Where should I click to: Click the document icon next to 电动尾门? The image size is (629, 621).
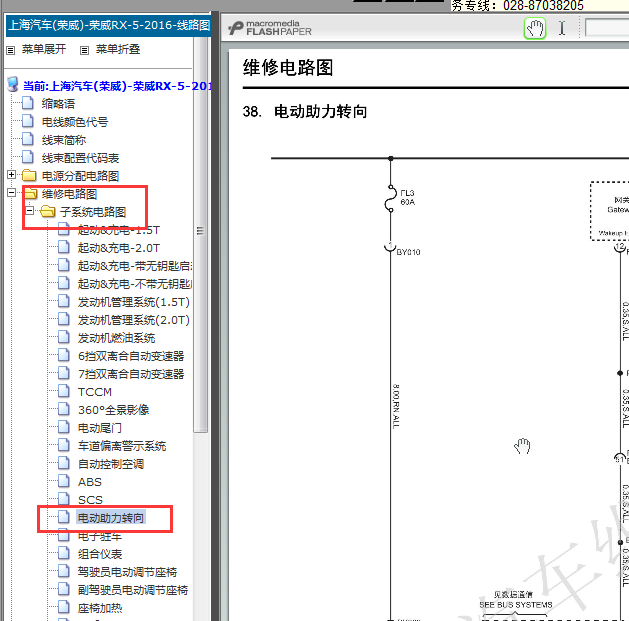click(x=64, y=427)
